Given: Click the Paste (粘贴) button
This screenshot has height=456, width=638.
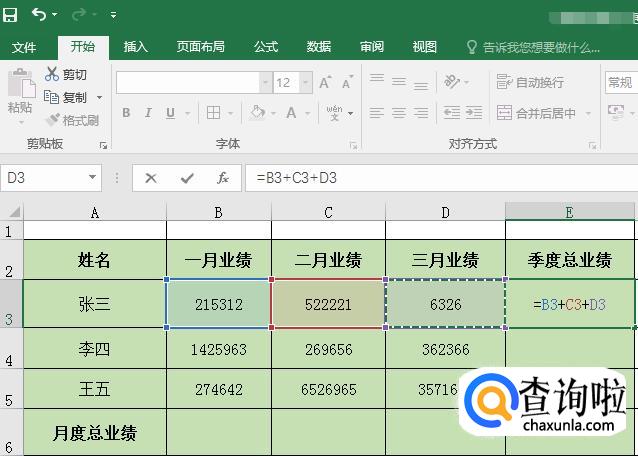Looking at the screenshot, I should point(20,93).
